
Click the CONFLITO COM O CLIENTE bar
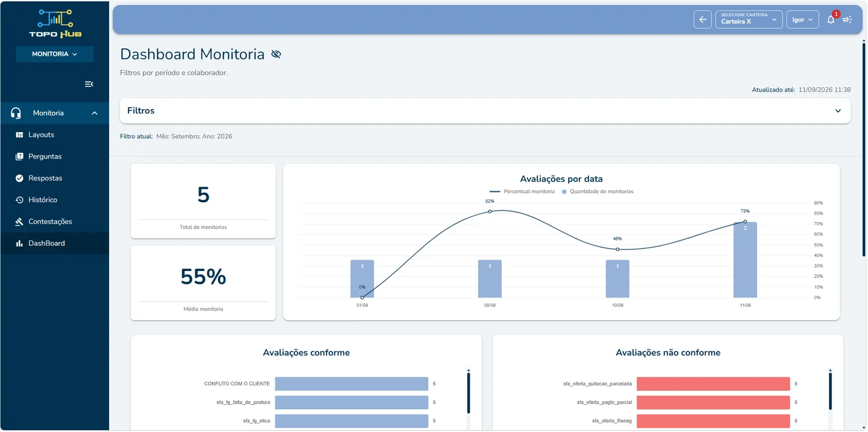click(352, 384)
